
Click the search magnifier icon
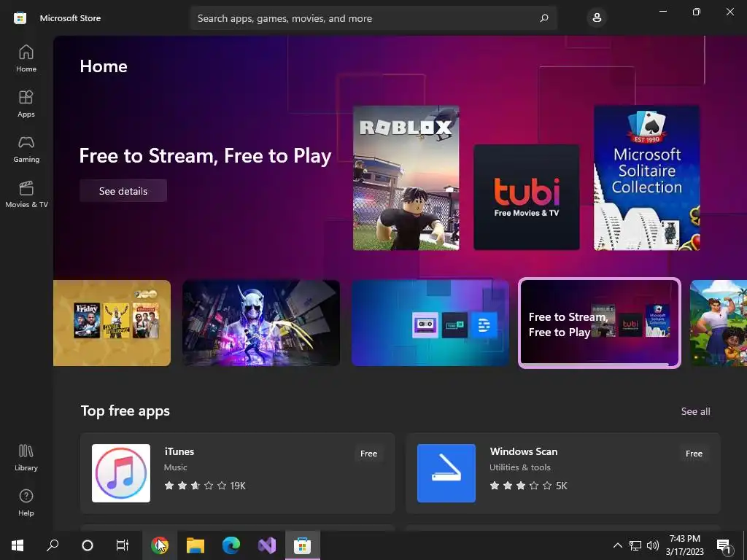pos(544,18)
